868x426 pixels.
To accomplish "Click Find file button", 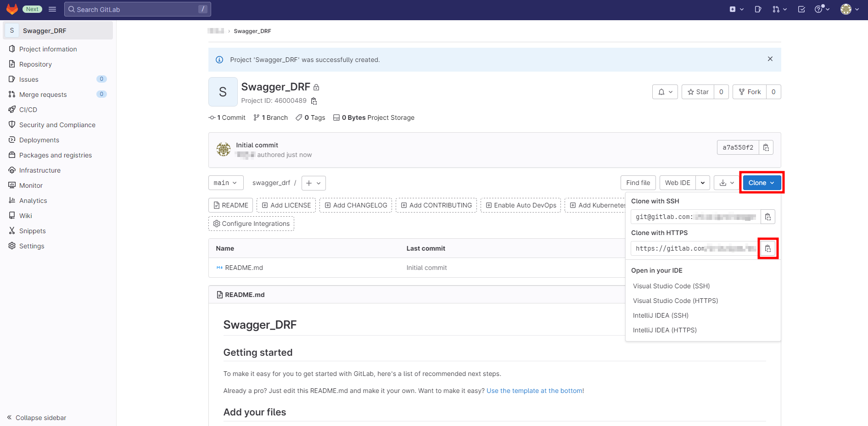I will coord(638,183).
